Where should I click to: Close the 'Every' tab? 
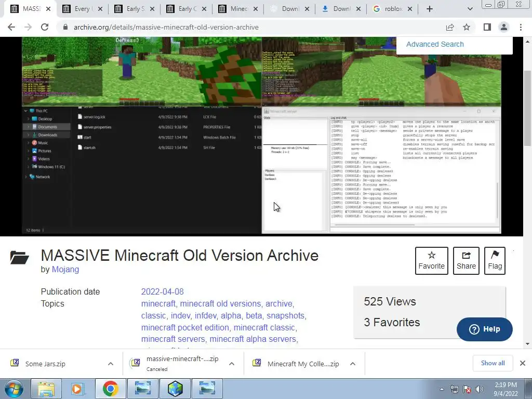click(x=100, y=9)
